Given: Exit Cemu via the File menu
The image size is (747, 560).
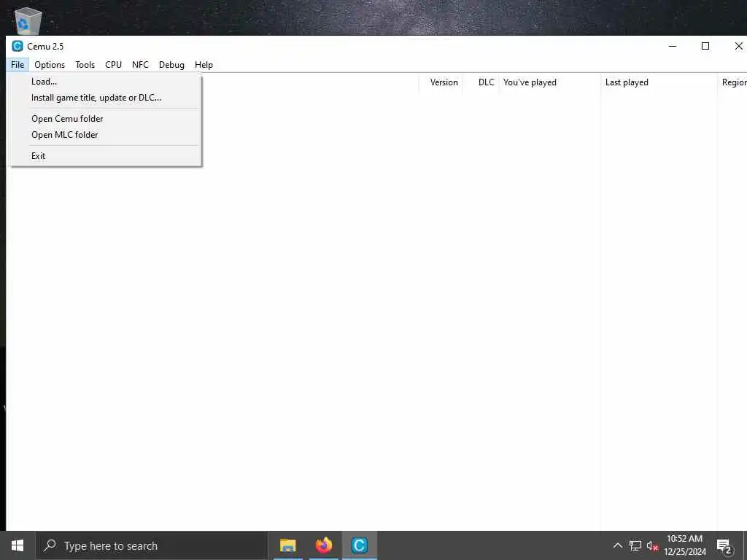Looking at the screenshot, I should point(105,156).
